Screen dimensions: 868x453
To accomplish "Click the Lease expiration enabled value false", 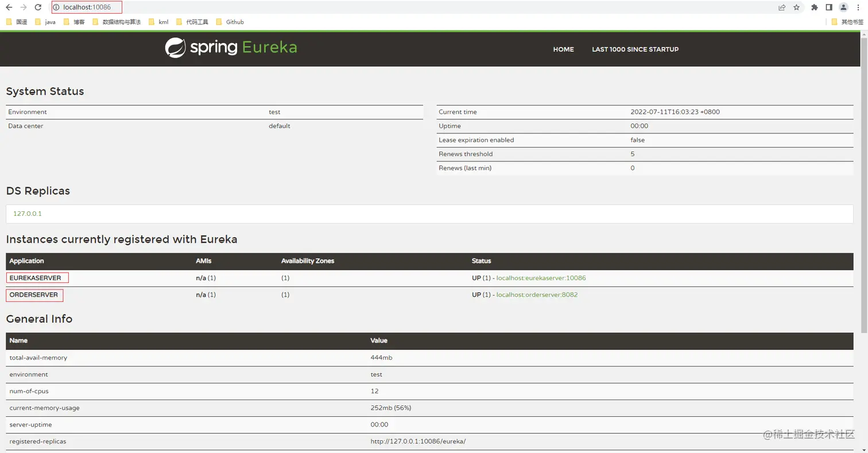I will pyautogui.click(x=637, y=140).
